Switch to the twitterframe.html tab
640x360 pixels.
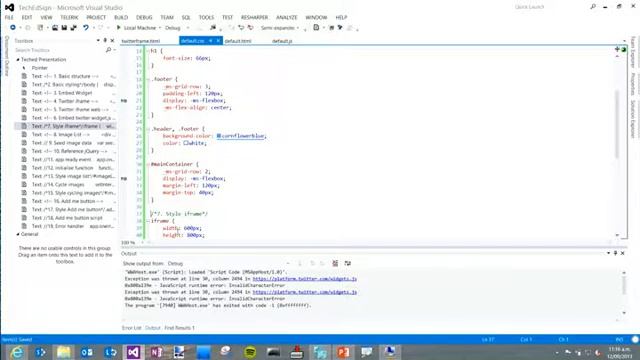click(x=141, y=41)
